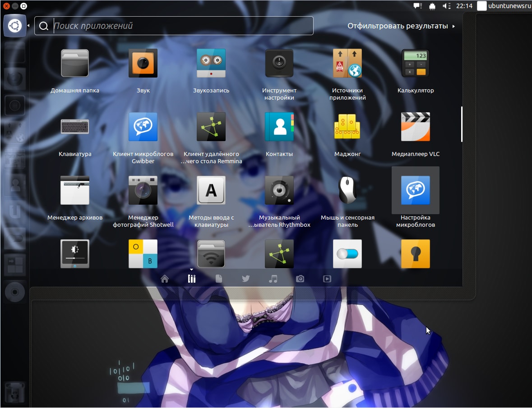This screenshot has width=532, height=408.
Task: Launch Менеджер фотографий Shotwell
Action: (x=143, y=190)
